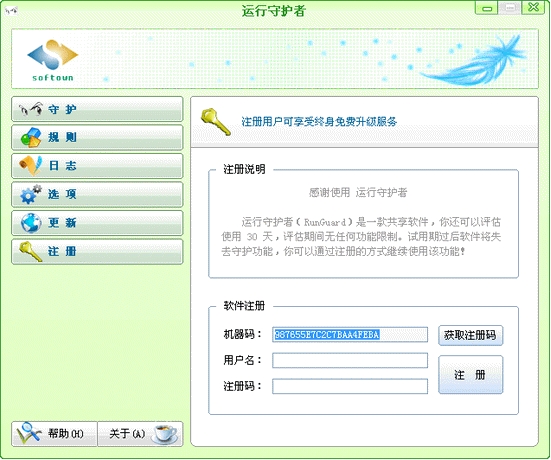Image resolution: width=551 pixels, height=460 pixels.
Task: Click the 获取注册码 button
Action: tap(470, 335)
